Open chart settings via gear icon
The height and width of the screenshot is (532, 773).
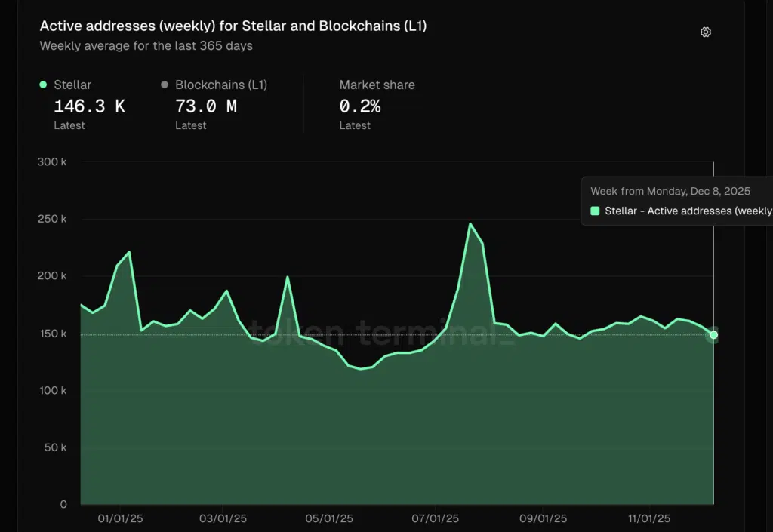(706, 32)
